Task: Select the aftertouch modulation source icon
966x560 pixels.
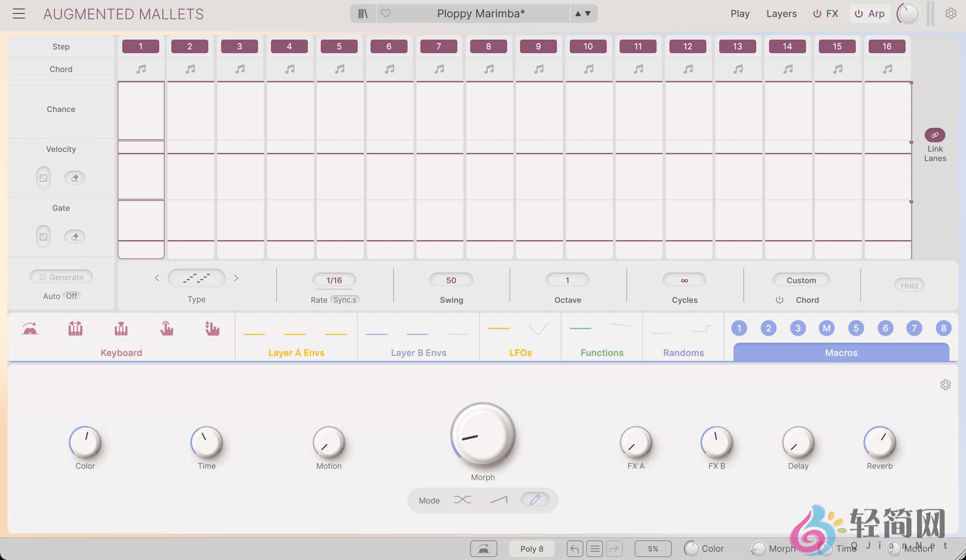Action: [167, 328]
